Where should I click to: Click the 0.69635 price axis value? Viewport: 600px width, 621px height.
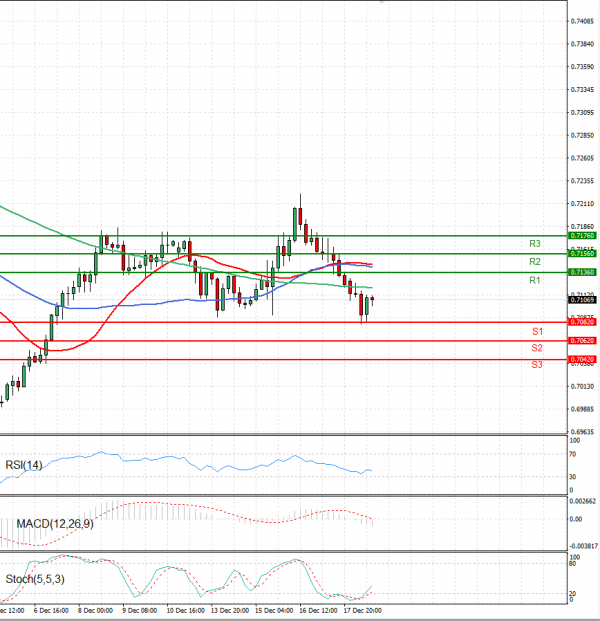(x=582, y=432)
